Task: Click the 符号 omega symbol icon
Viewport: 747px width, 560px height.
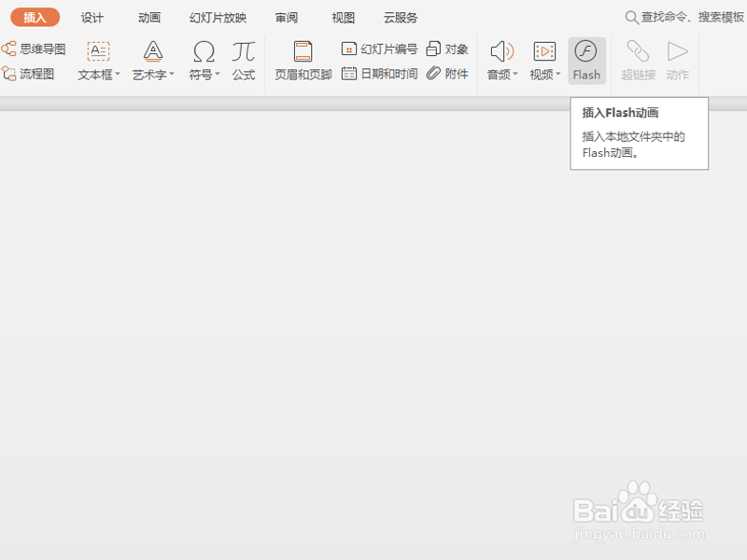Action: 204,51
